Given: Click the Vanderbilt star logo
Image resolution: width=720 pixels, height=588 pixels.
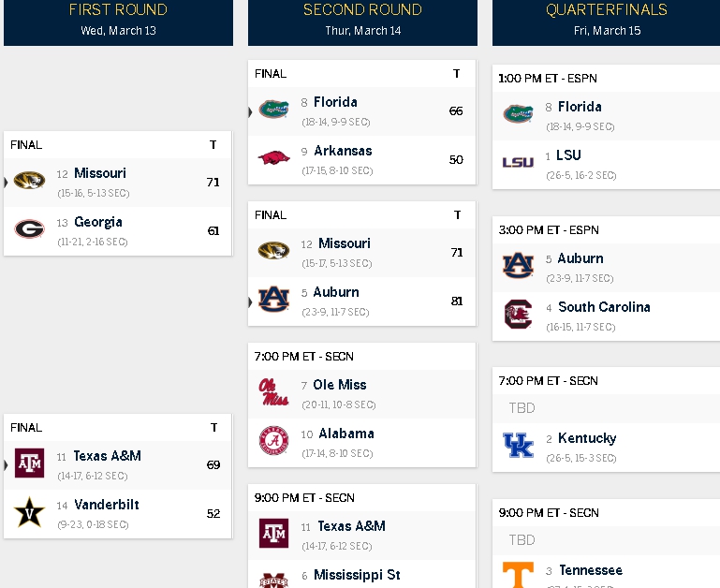Looking at the screenshot, I should 29,512.
